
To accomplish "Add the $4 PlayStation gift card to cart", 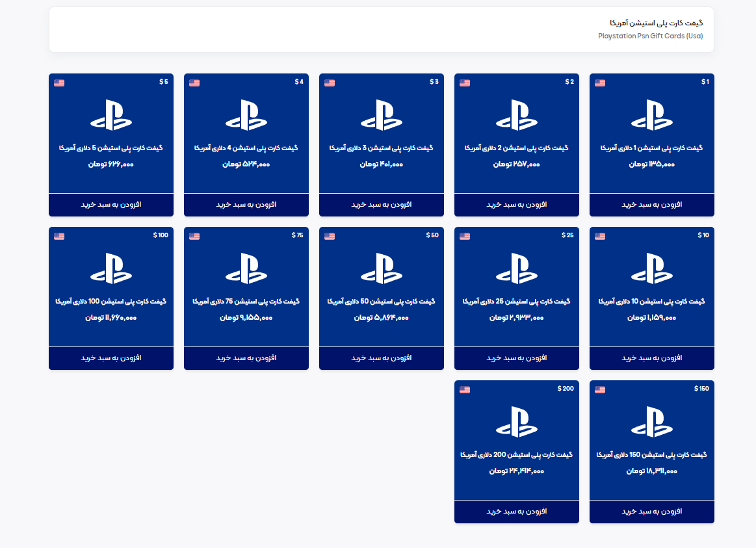I will click(x=246, y=205).
